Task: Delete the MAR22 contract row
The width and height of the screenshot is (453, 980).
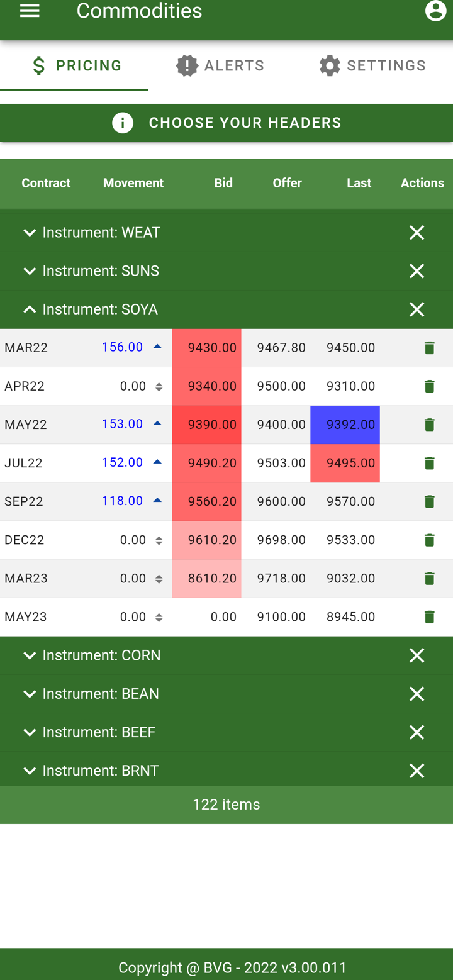Action: pyautogui.click(x=429, y=348)
